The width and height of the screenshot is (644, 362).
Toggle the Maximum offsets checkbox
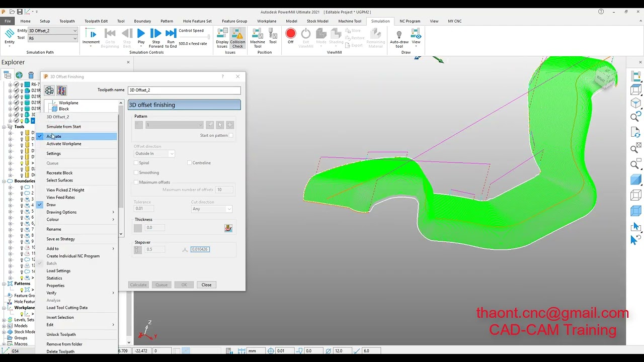tap(136, 182)
